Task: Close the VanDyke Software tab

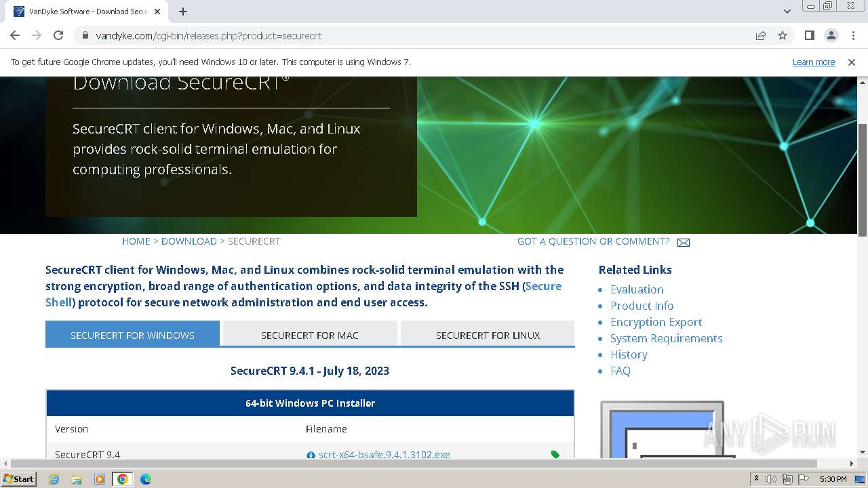Action: click(x=158, y=12)
